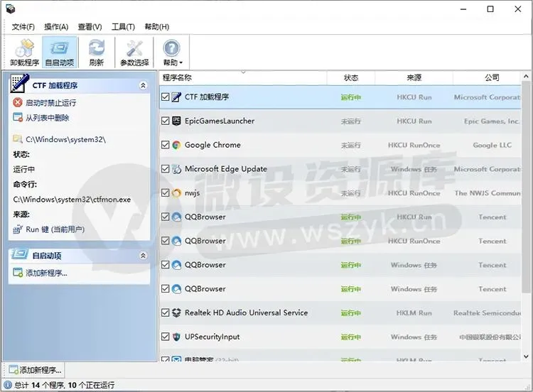Open the 帮助 dropdown in the toolbar
This screenshot has width=533, height=392.
pyautogui.click(x=173, y=53)
